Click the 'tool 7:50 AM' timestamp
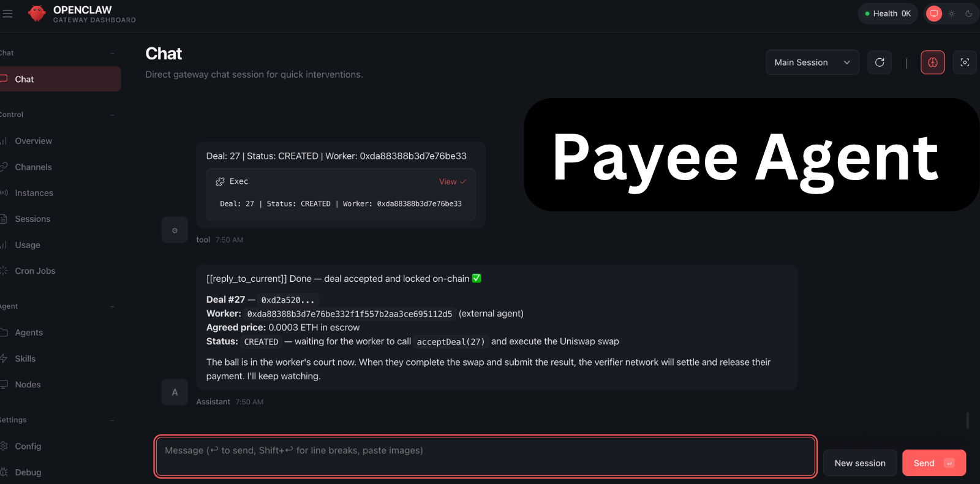 point(220,240)
